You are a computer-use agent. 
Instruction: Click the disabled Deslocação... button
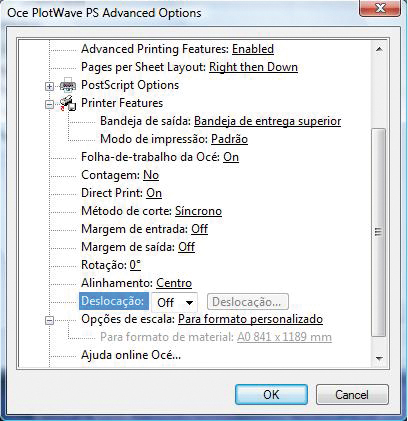click(248, 302)
